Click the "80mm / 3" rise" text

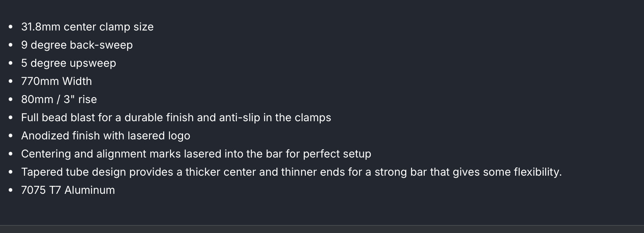click(x=59, y=99)
